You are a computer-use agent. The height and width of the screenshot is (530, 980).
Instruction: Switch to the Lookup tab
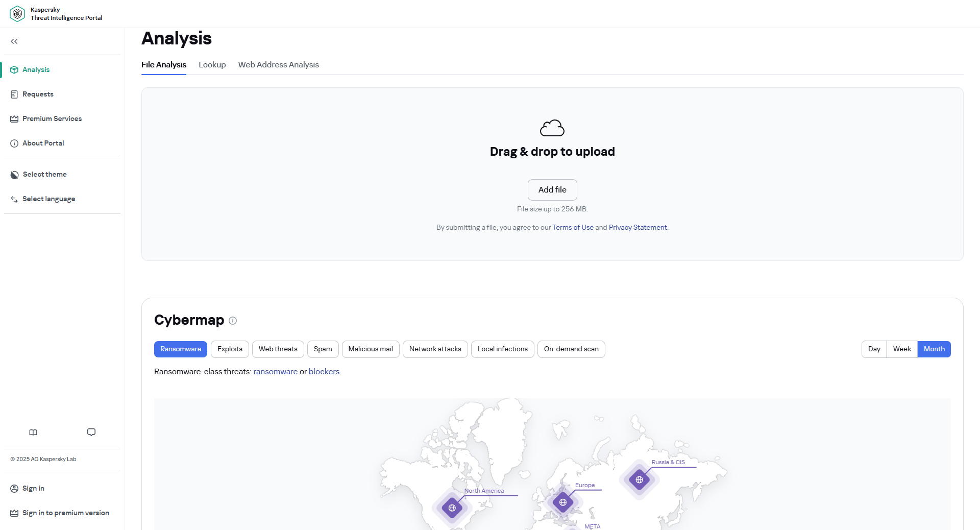coord(212,65)
